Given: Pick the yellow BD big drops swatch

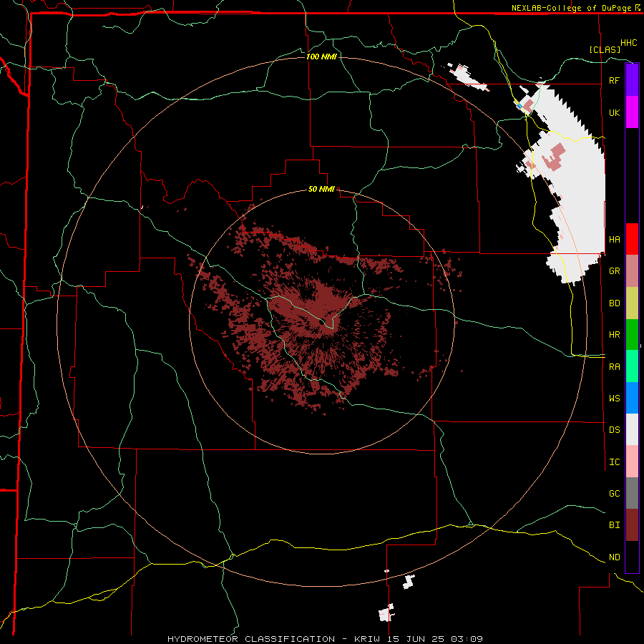Looking at the screenshot, I should click(632, 303).
